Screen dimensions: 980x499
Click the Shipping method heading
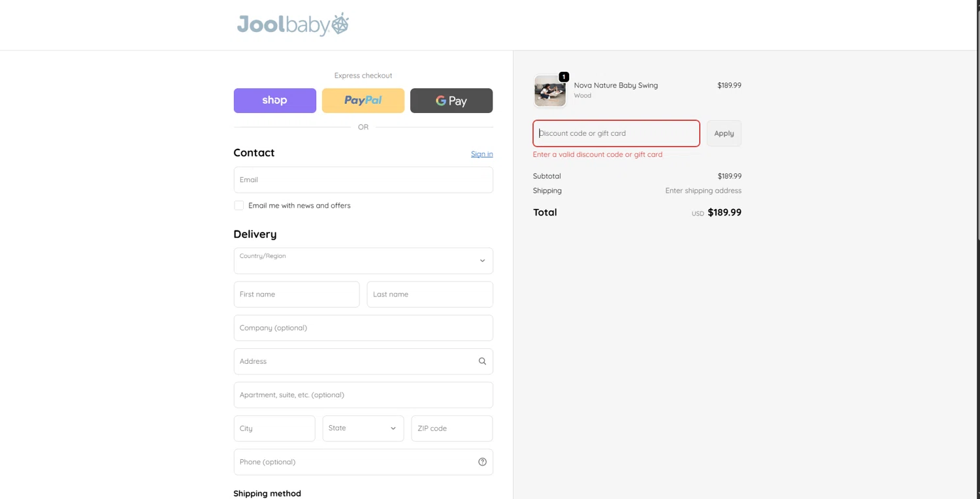point(267,494)
